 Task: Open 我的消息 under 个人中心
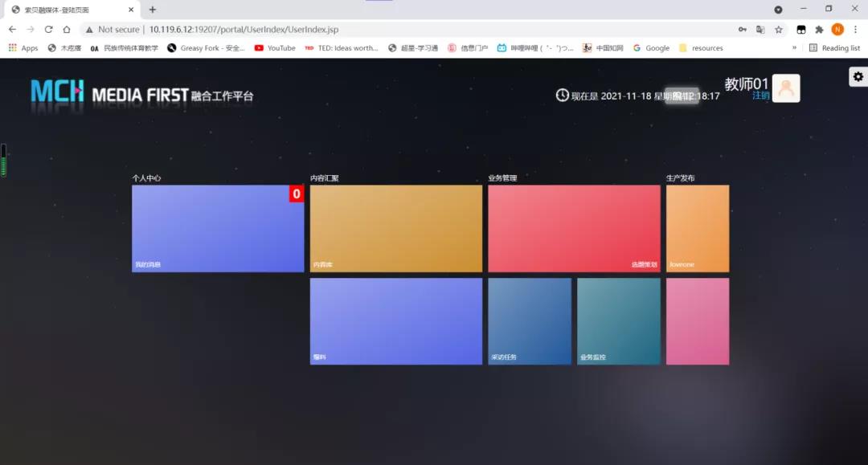[x=217, y=227]
